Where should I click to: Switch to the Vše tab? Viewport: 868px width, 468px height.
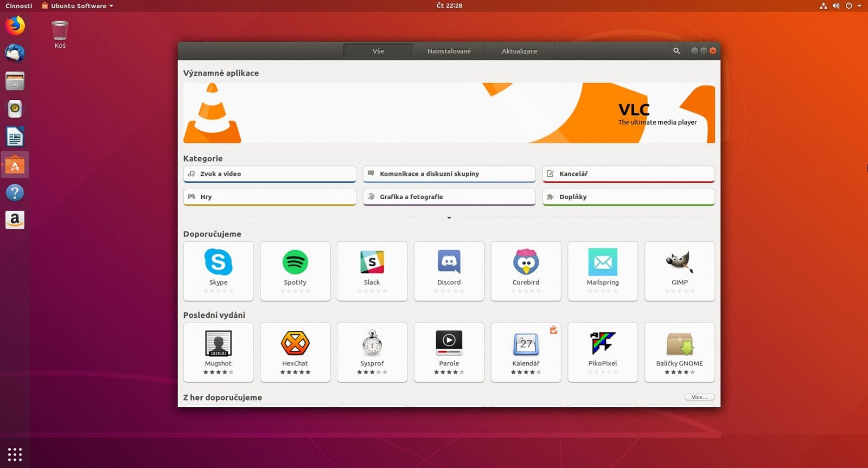tap(378, 51)
